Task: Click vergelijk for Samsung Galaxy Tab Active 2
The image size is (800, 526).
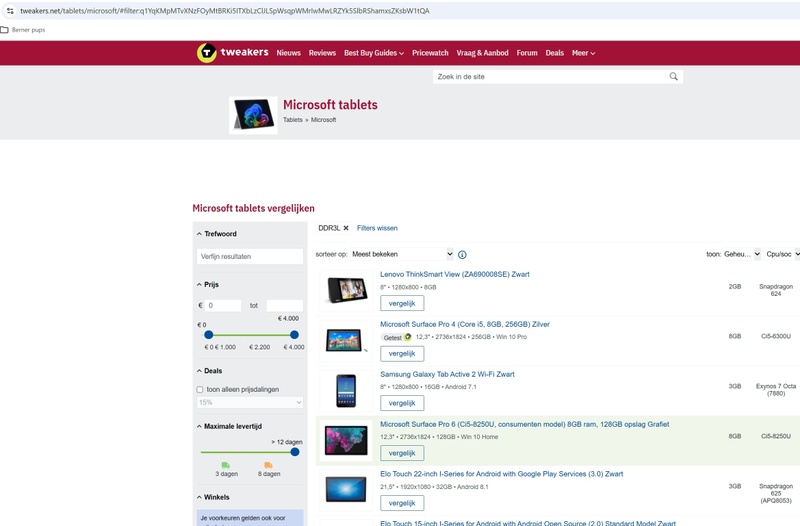Action: 402,403
